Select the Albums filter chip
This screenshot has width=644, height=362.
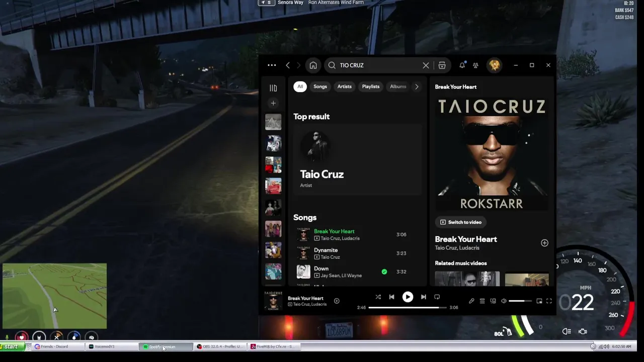tap(397, 86)
